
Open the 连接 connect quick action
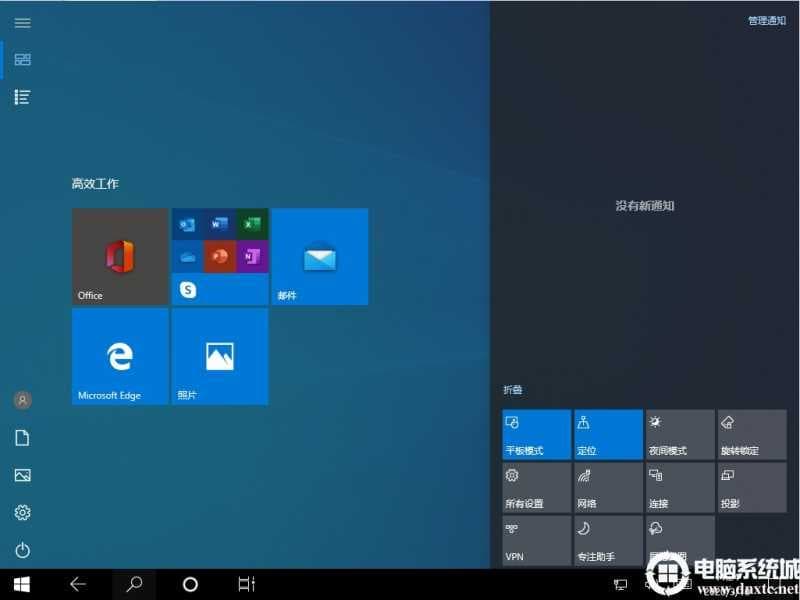(680, 488)
